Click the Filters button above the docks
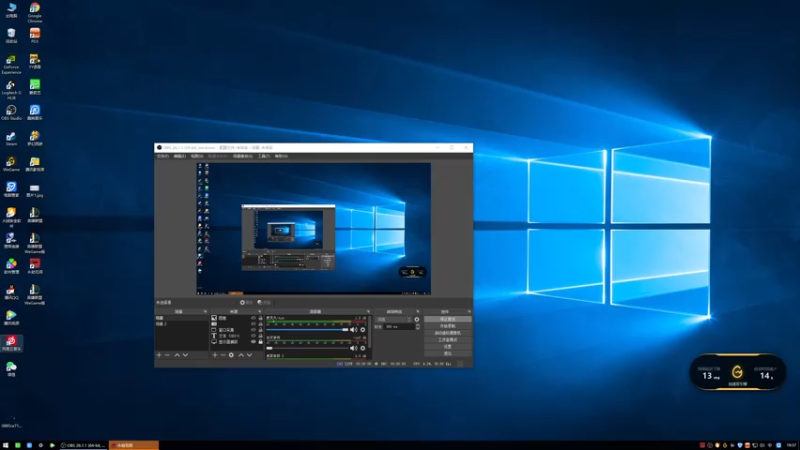The width and height of the screenshot is (800, 450). (264, 303)
